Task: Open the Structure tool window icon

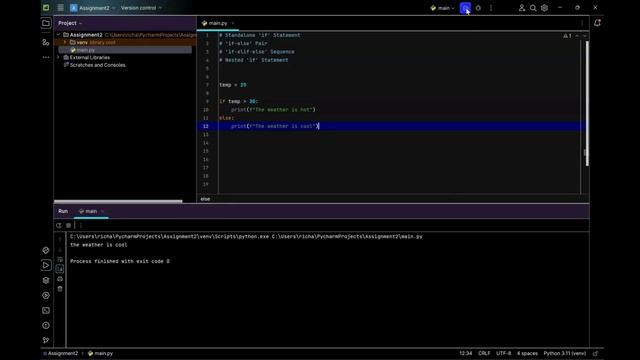Action: [x=46, y=42]
